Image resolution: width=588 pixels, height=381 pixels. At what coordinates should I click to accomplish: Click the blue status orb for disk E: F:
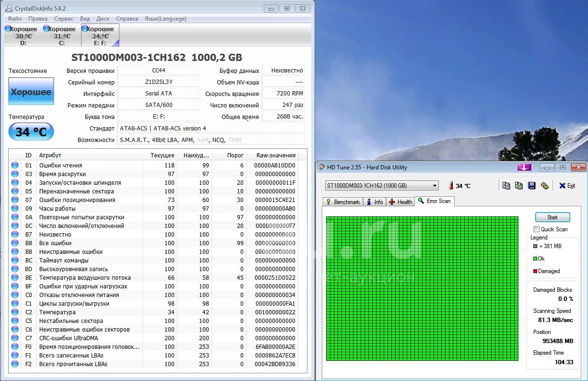tap(85, 29)
